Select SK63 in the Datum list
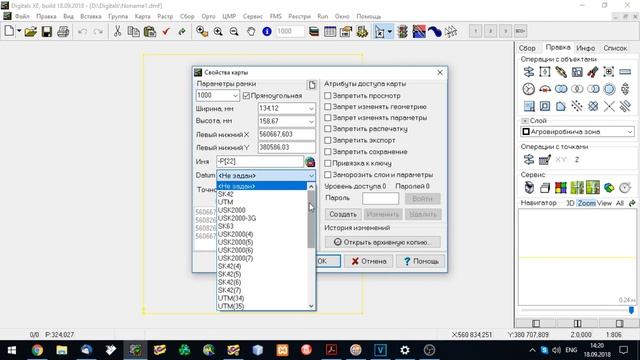Viewport: 640px width, 360px height. coord(226,226)
